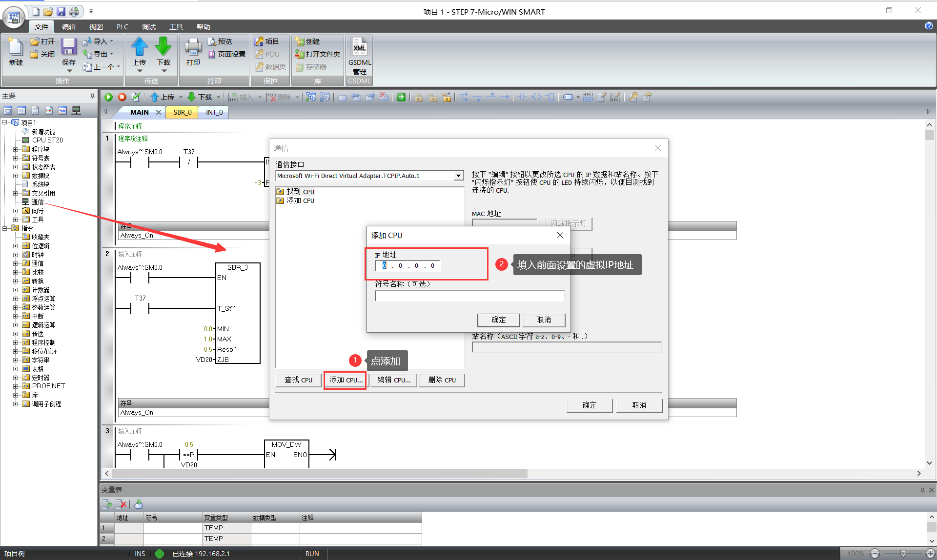
Task: Close the MAIN editor tab
Action: 158,112
